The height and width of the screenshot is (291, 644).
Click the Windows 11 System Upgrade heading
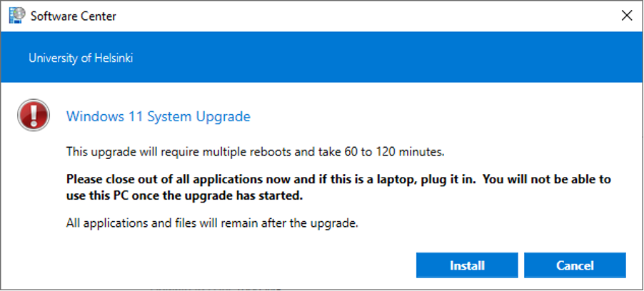[159, 116]
